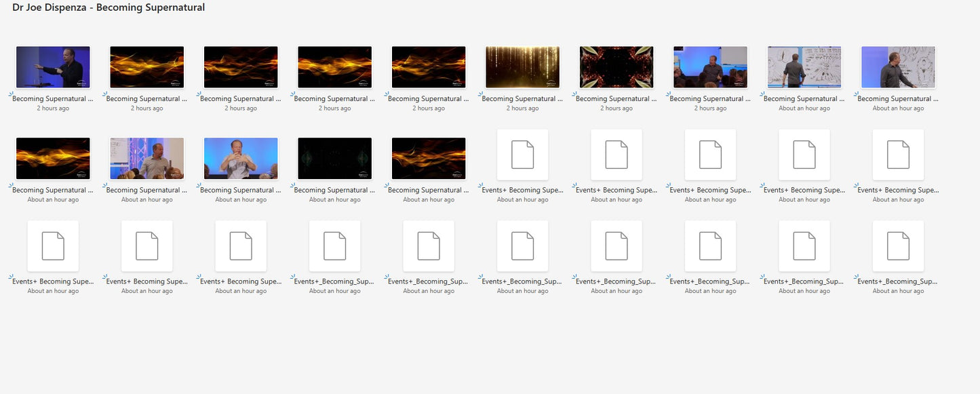
Task: Select the red kaleidoscope pattern video thumbnail
Action: click(616, 67)
